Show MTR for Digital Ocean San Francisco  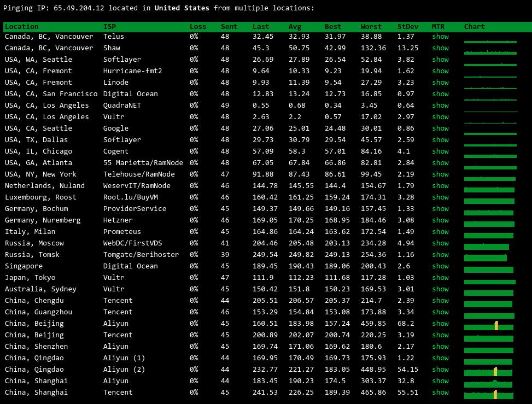(x=440, y=94)
